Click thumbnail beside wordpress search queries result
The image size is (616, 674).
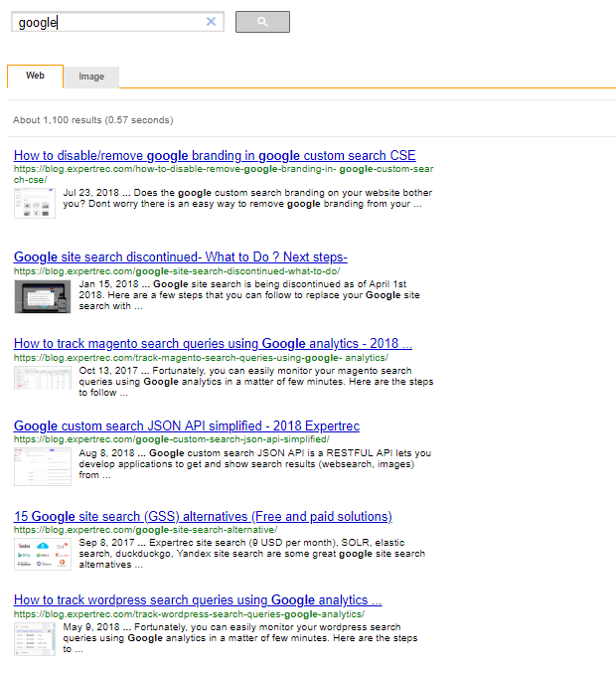pos(35,639)
